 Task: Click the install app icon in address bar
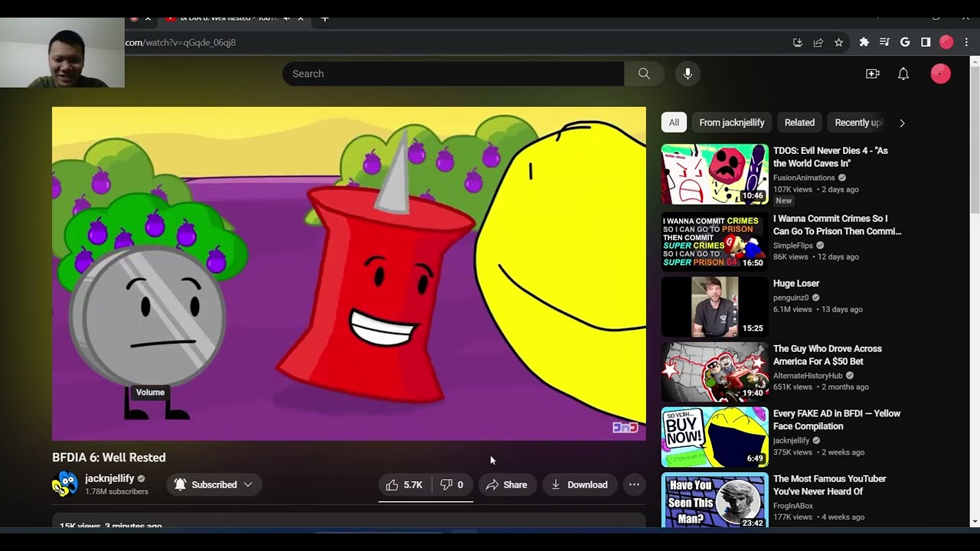point(797,43)
